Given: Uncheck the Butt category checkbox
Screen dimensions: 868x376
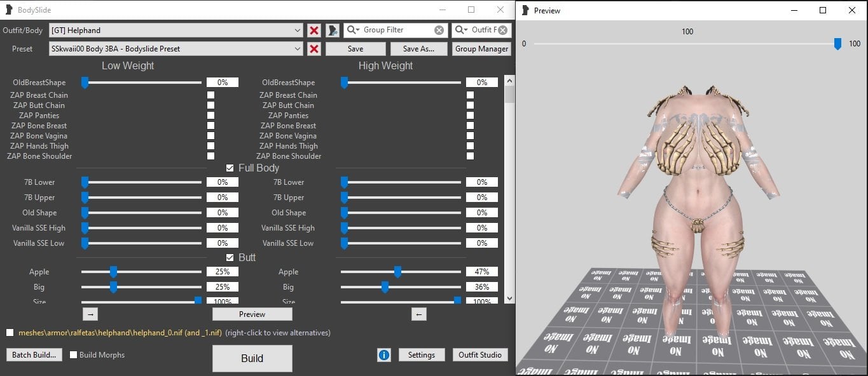Looking at the screenshot, I should [230, 258].
